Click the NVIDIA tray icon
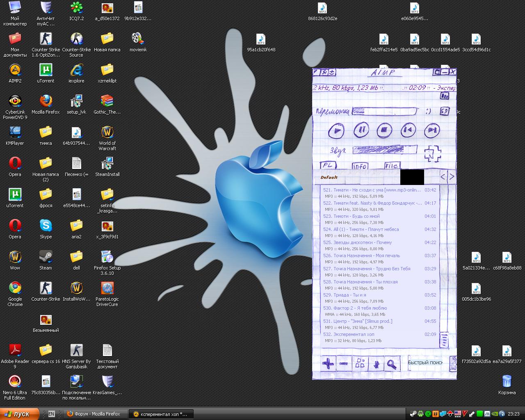525x420 pixels. (x=495, y=414)
